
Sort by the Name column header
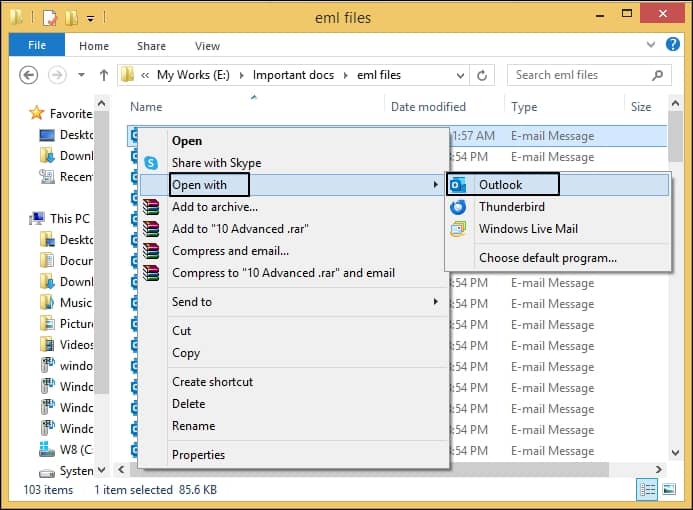(146, 107)
